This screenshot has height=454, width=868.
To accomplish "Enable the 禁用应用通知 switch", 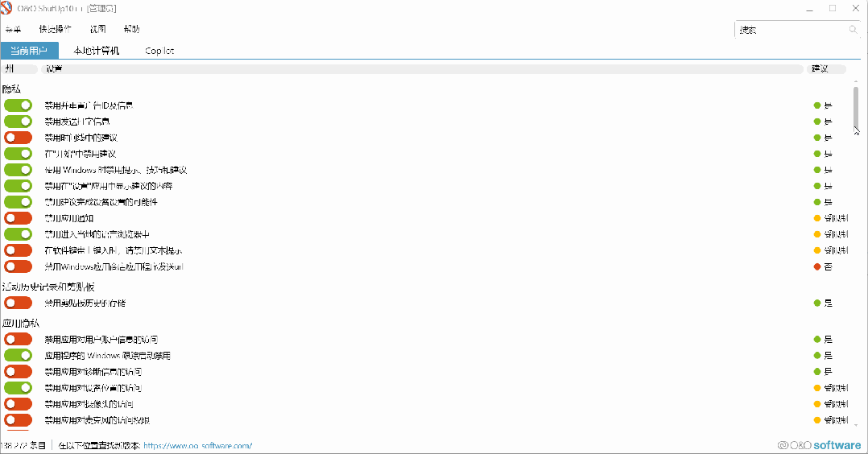I will (x=19, y=218).
